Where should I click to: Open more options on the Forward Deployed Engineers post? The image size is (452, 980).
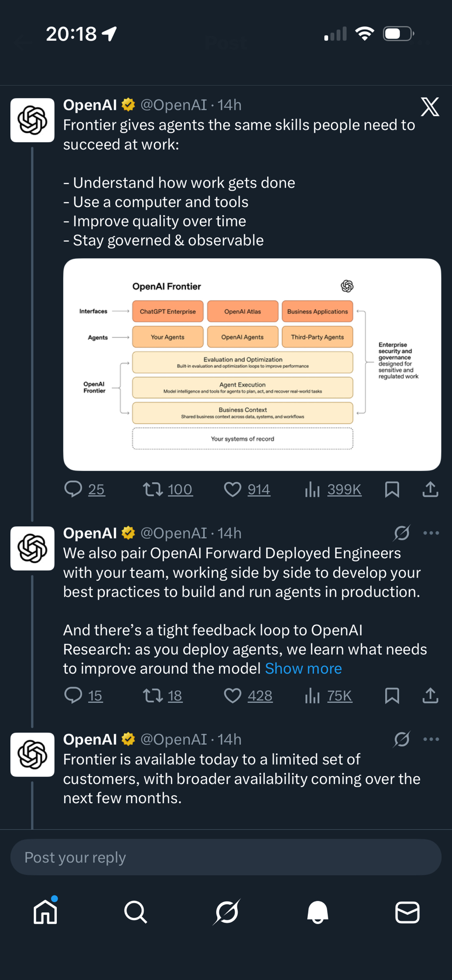431,533
